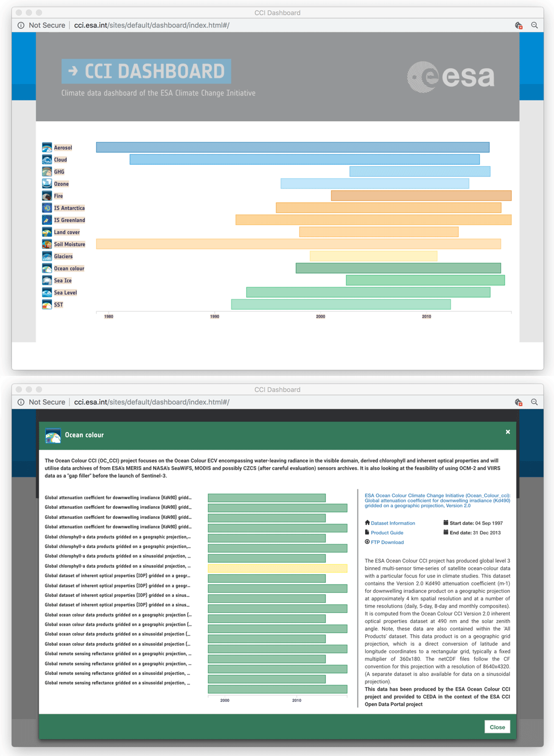
Task: Close the Ocean colour dialog with X
Action: click(x=508, y=432)
